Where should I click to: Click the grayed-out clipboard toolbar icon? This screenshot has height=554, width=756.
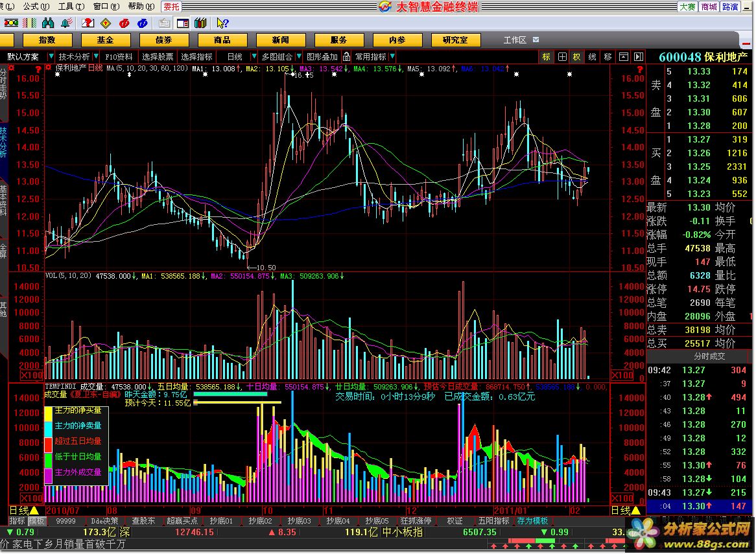point(165,23)
